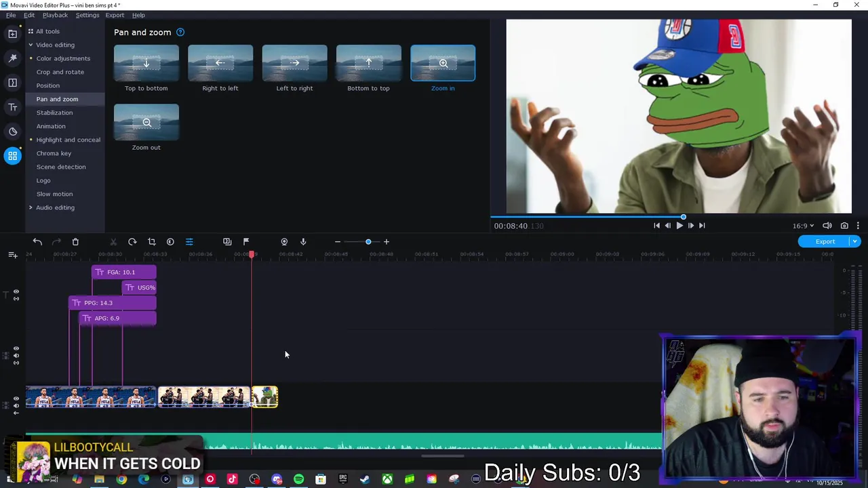Choose the Zoom out preset thumbnail
868x488 pixels.
pyautogui.click(x=146, y=122)
